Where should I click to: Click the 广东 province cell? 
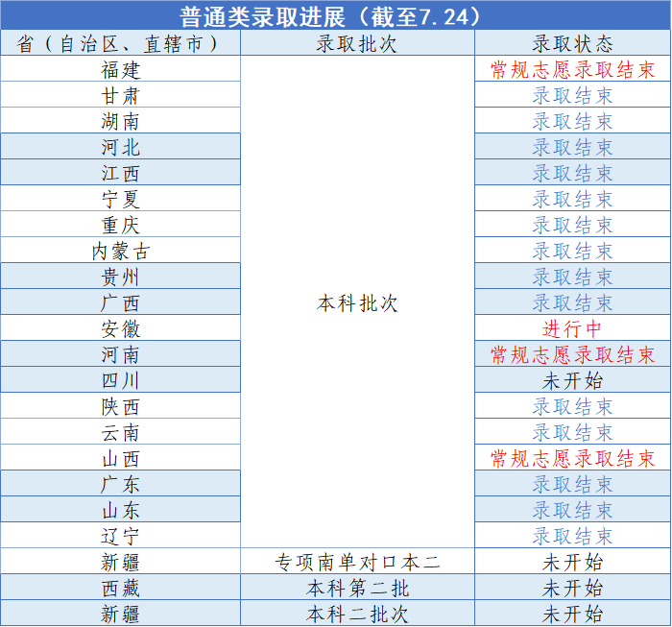pos(120,484)
